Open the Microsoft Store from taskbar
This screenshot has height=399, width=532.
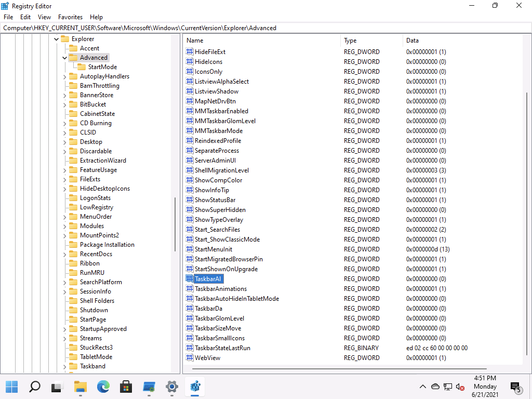(x=126, y=387)
